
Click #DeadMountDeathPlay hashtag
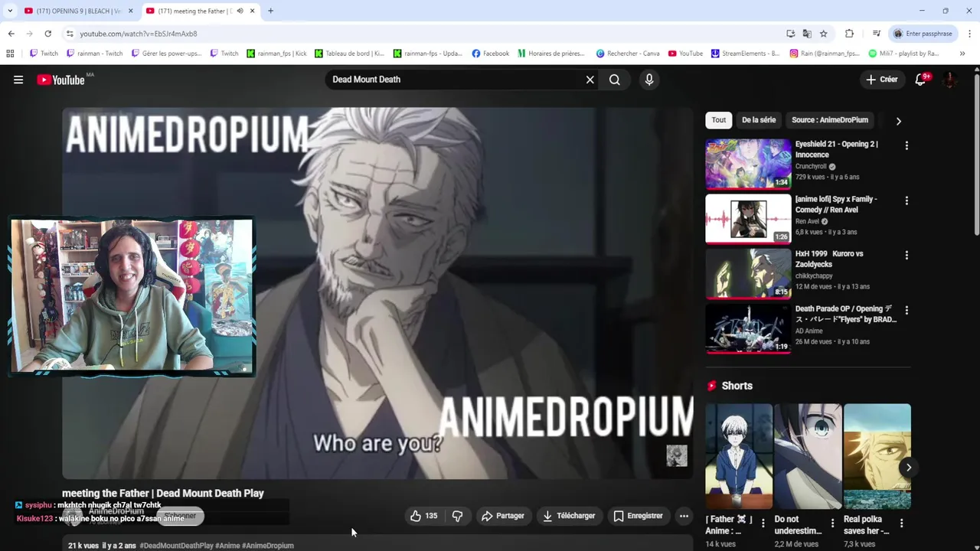(x=177, y=546)
